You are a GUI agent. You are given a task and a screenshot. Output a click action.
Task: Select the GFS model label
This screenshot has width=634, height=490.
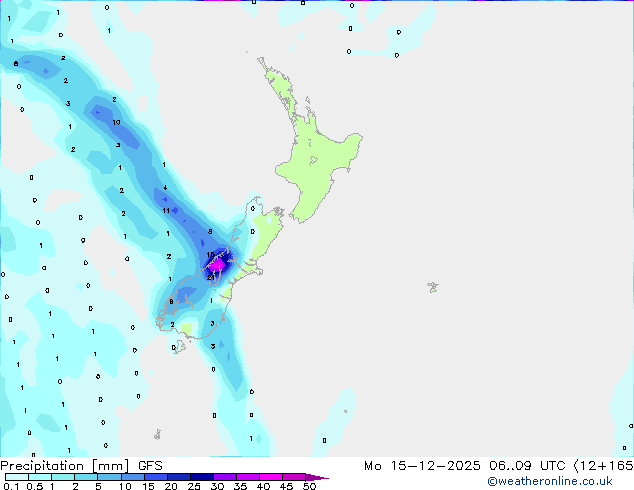click(150, 465)
